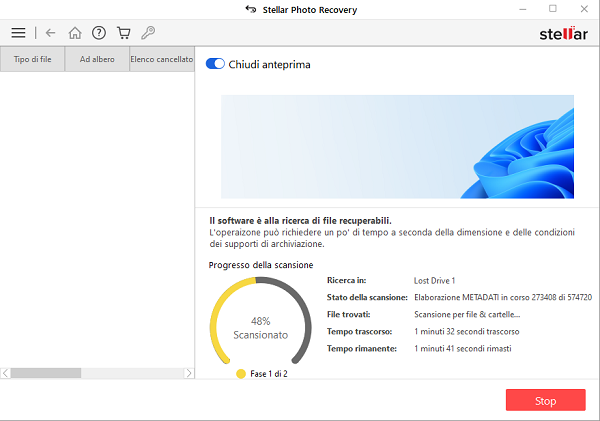Click the key activation icon
This screenshot has height=421, width=600.
(148, 33)
